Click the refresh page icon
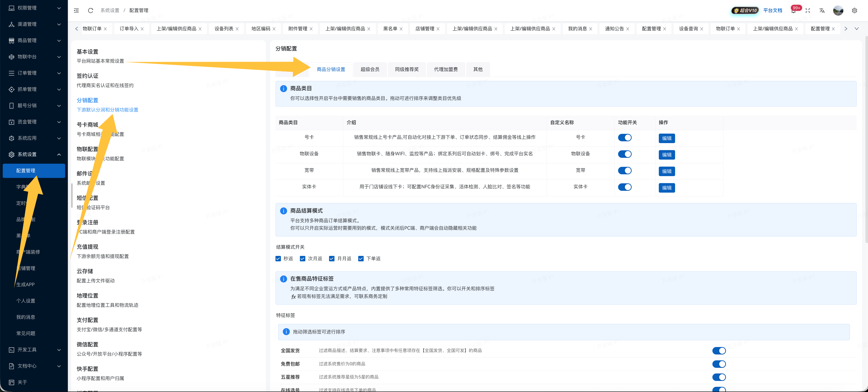 90,10
